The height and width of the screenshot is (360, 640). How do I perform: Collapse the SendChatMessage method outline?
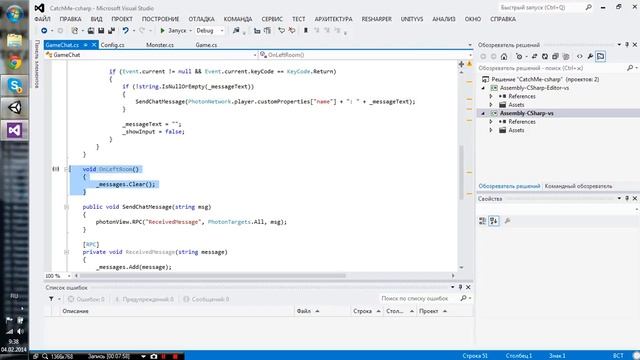66,207
